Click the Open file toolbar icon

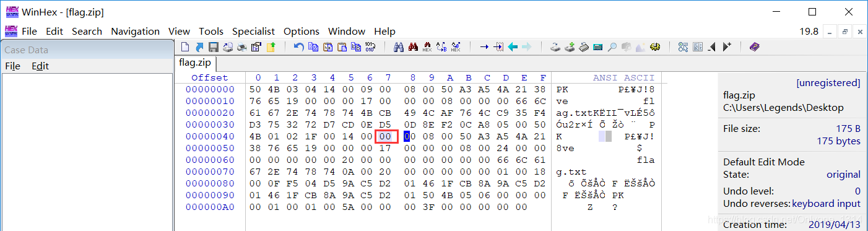pyautogui.click(x=199, y=46)
